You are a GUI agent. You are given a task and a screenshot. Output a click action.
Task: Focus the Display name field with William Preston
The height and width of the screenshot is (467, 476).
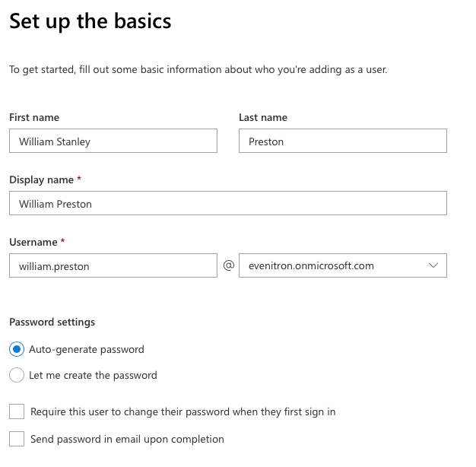coord(228,203)
